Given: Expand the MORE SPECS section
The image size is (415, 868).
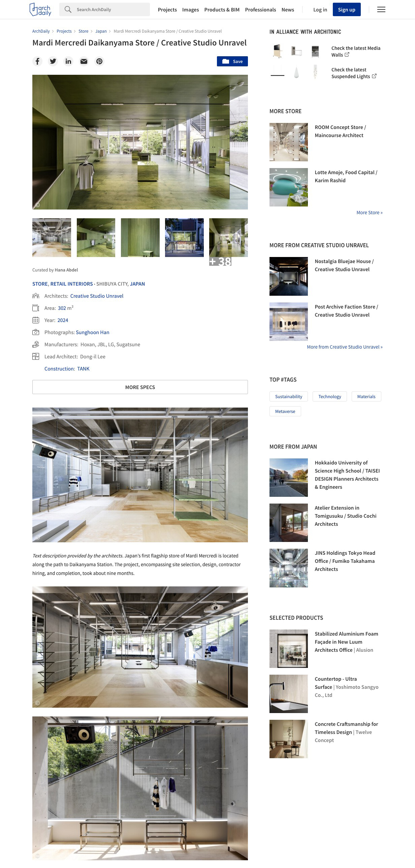Looking at the screenshot, I should coord(140,387).
